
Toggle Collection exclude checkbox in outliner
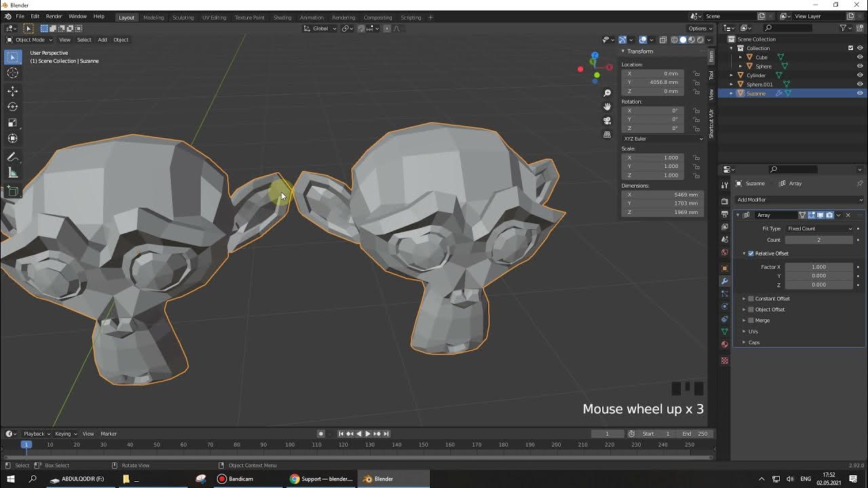click(x=851, y=48)
